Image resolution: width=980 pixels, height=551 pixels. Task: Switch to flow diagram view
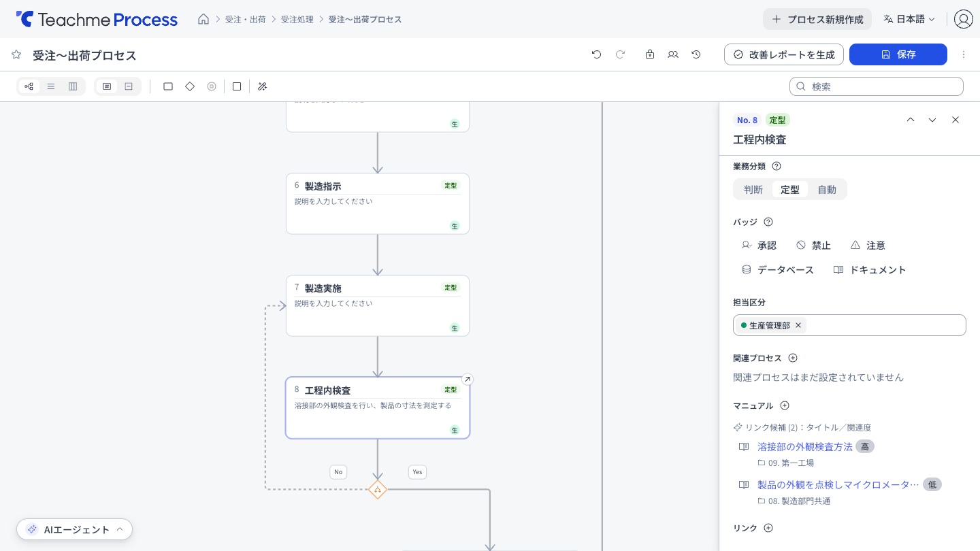(29, 86)
